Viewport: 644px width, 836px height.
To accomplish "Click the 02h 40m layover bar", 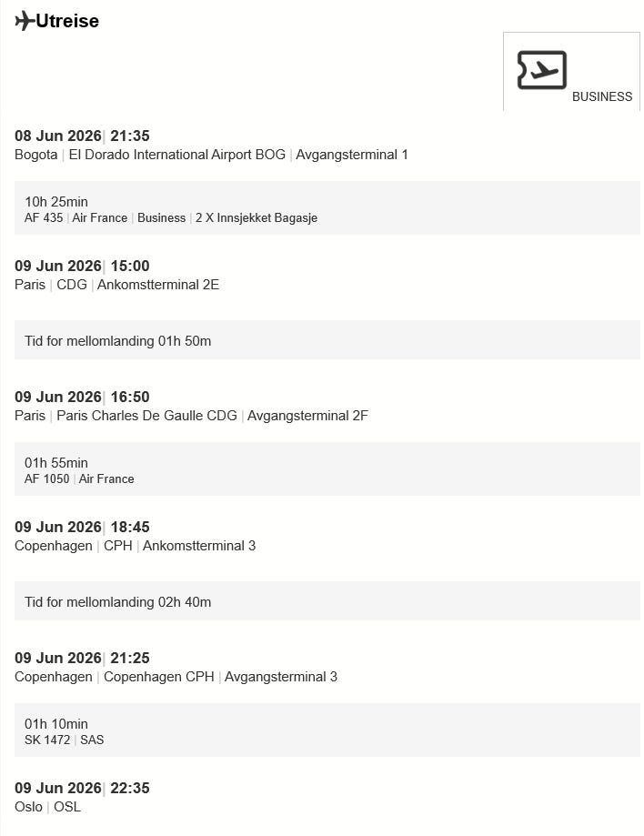I will (x=327, y=601).
